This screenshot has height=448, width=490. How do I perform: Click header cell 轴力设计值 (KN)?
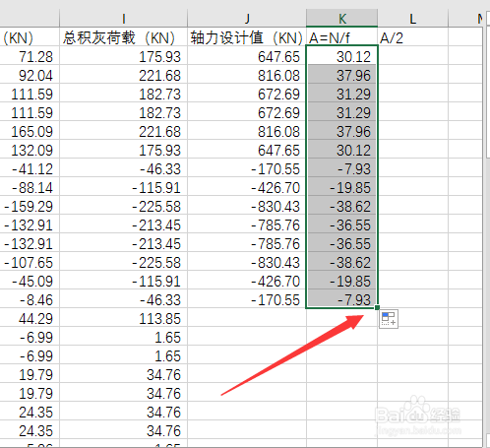tap(247, 36)
